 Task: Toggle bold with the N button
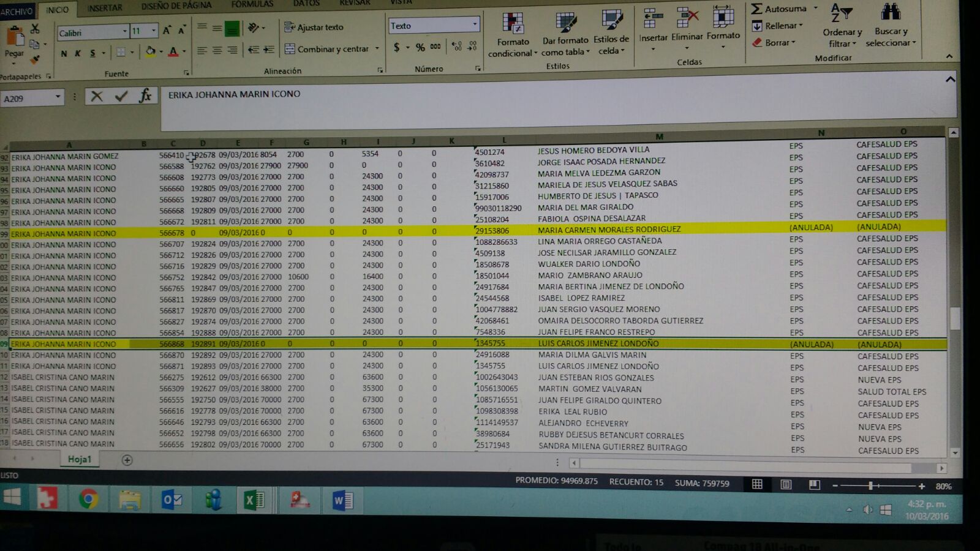pyautogui.click(x=64, y=53)
